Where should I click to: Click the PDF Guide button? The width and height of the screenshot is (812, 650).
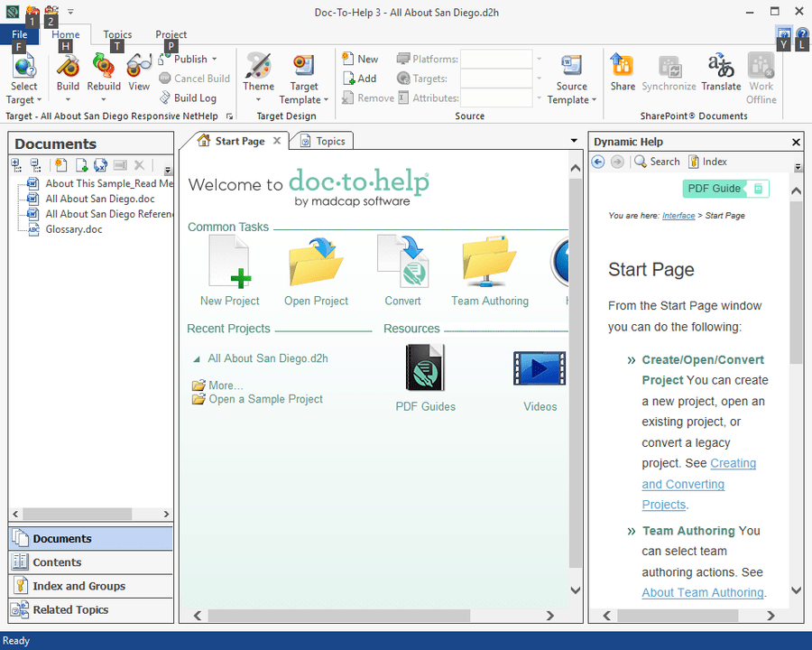click(x=725, y=189)
